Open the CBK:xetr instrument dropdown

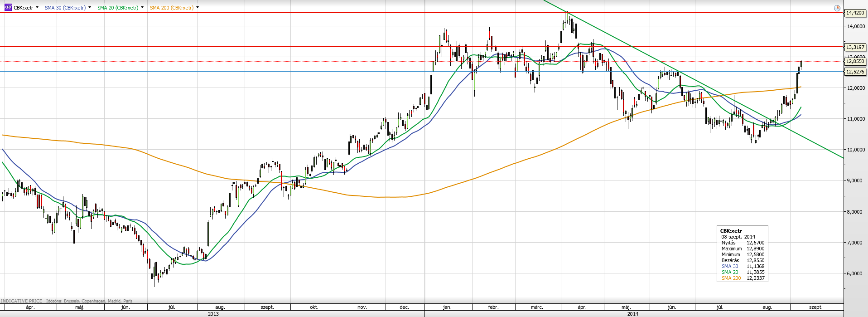click(37, 8)
